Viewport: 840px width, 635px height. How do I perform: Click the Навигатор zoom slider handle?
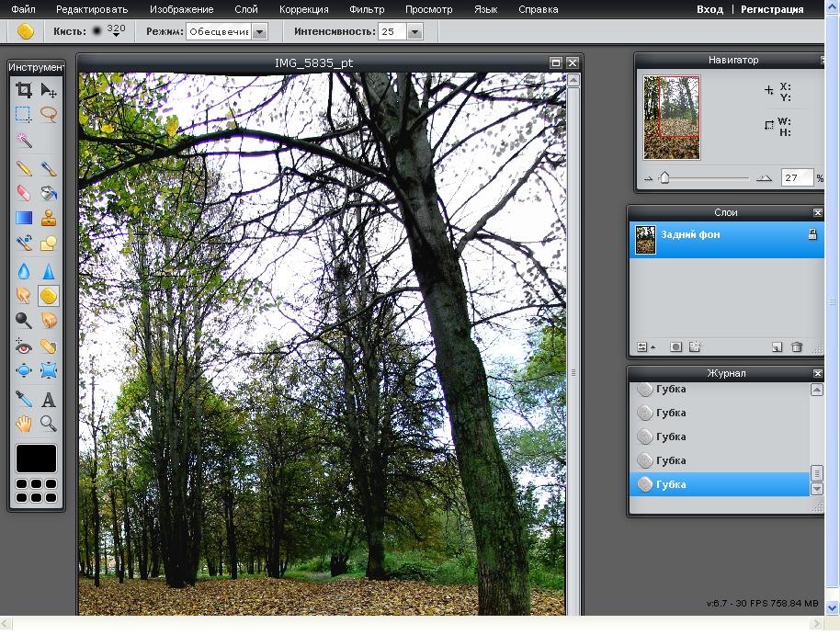[x=664, y=177]
